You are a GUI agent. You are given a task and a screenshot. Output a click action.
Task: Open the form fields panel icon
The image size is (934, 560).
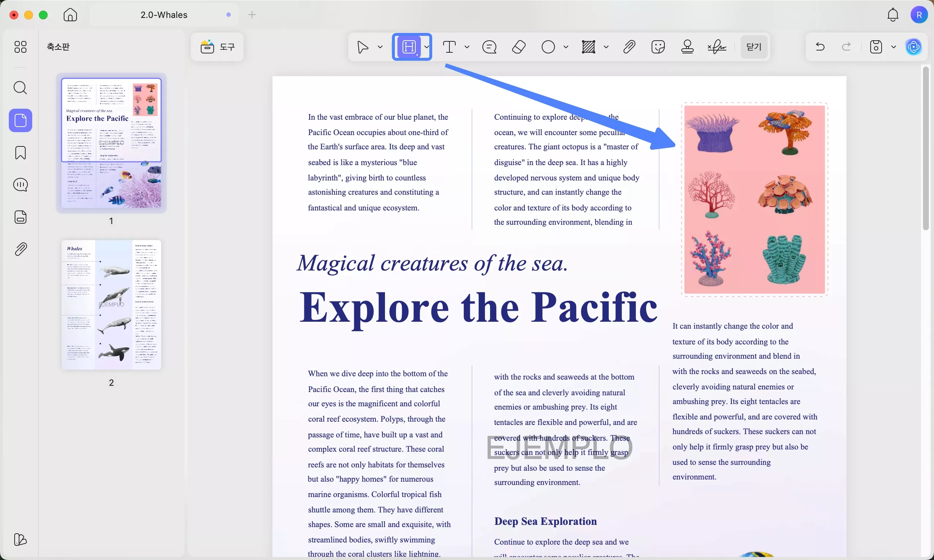(21, 217)
